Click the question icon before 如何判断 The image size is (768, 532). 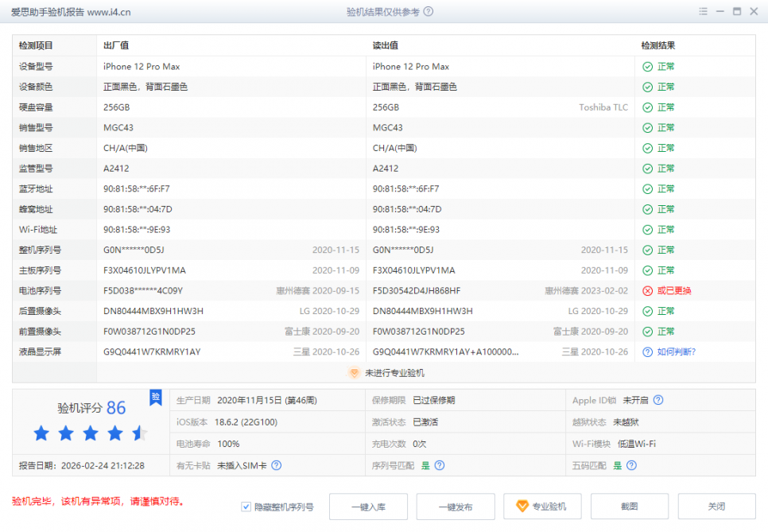[647, 351]
